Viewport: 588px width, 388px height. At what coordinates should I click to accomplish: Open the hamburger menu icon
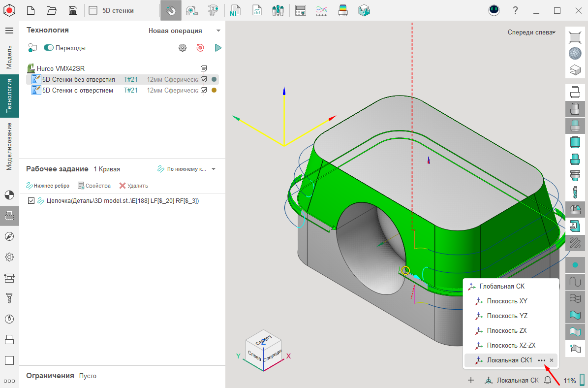[9, 31]
